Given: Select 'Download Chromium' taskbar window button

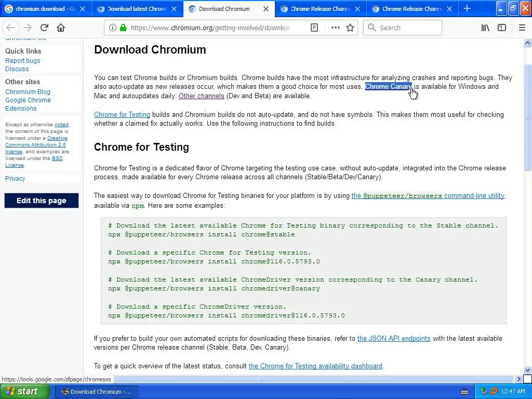Looking at the screenshot, I should (x=96, y=392).
